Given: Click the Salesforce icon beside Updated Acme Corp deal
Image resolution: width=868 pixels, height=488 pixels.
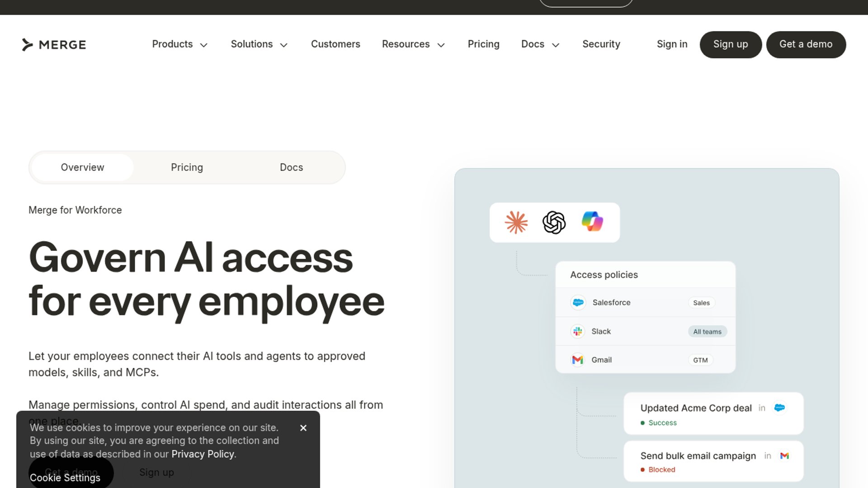Looking at the screenshot, I should 779,408.
